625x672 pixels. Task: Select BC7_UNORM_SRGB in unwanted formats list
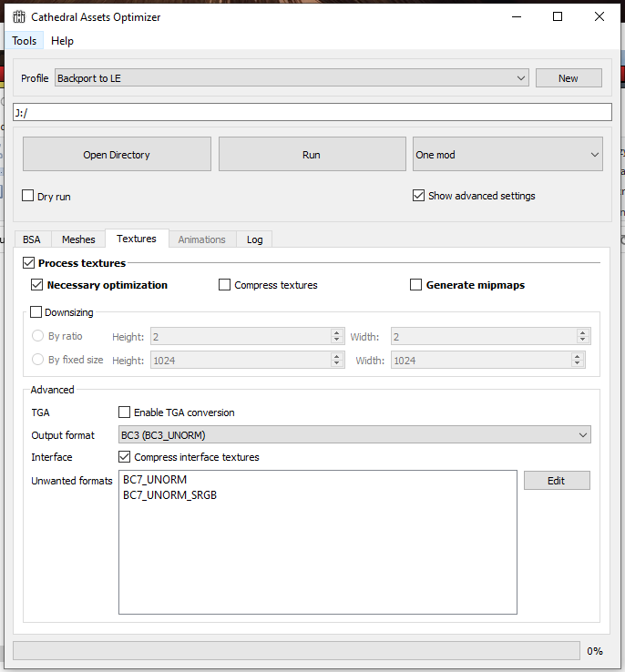click(x=169, y=494)
